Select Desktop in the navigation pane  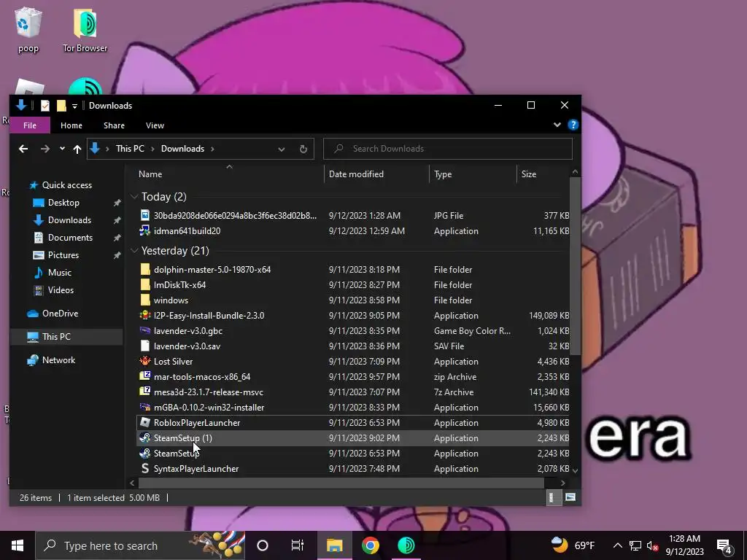click(x=63, y=203)
